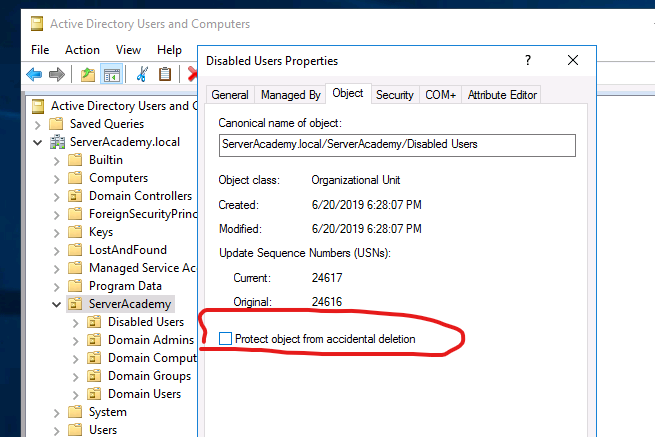The image size is (655, 437).
Task: Open the Action menu
Action: click(x=82, y=50)
